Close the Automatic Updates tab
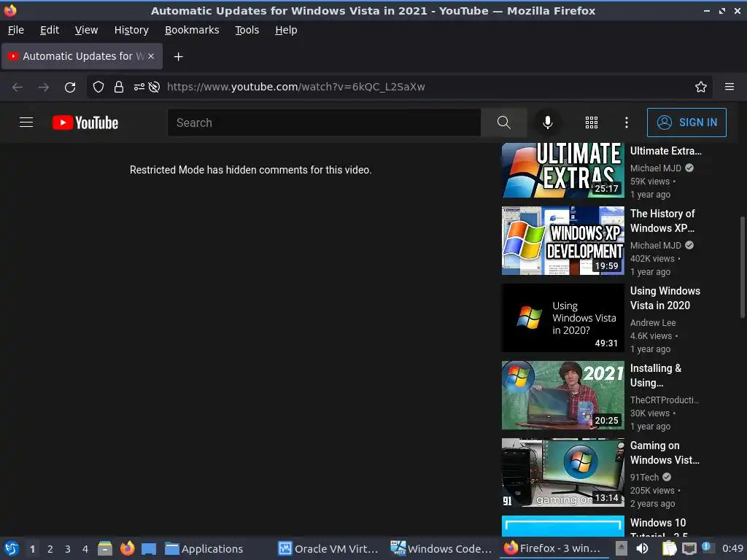The width and height of the screenshot is (747, 560). tap(150, 56)
